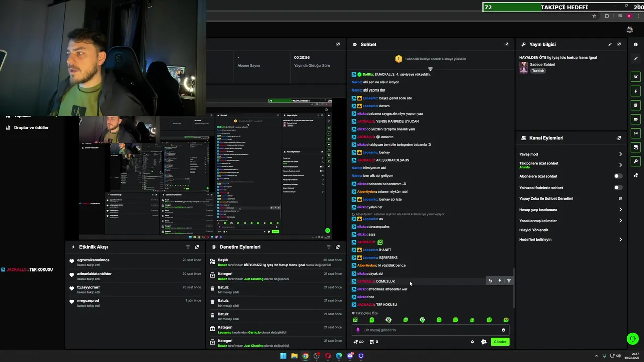Screen dimensions: 644x362
Task: Open the emoji picker in message box
Action: click(x=503, y=330)
